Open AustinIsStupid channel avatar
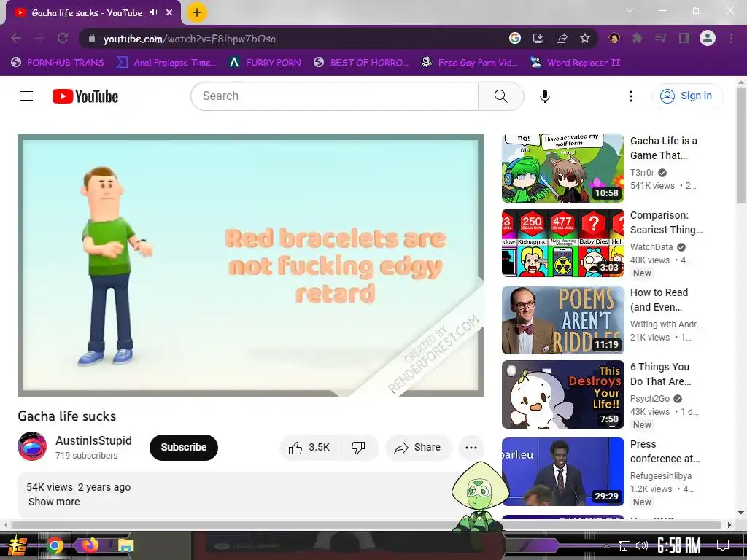Screen dimensions: 747x560 click(x=32, y=447)
